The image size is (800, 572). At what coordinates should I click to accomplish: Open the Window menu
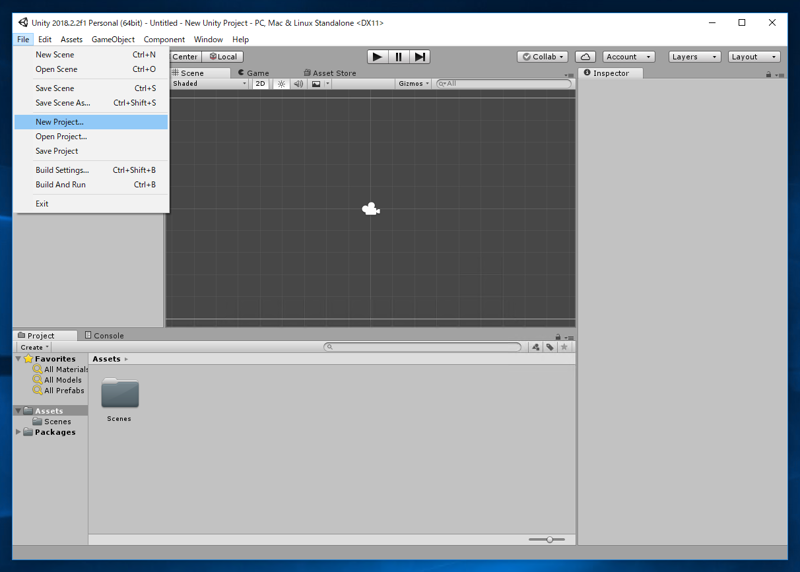(208, 39)
